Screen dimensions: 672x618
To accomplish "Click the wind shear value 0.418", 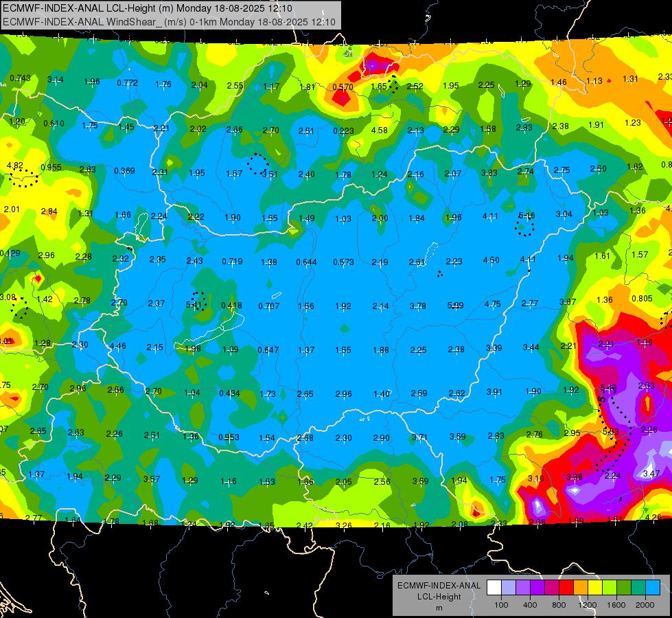I will pyautogui.click(x=231, y=306).
